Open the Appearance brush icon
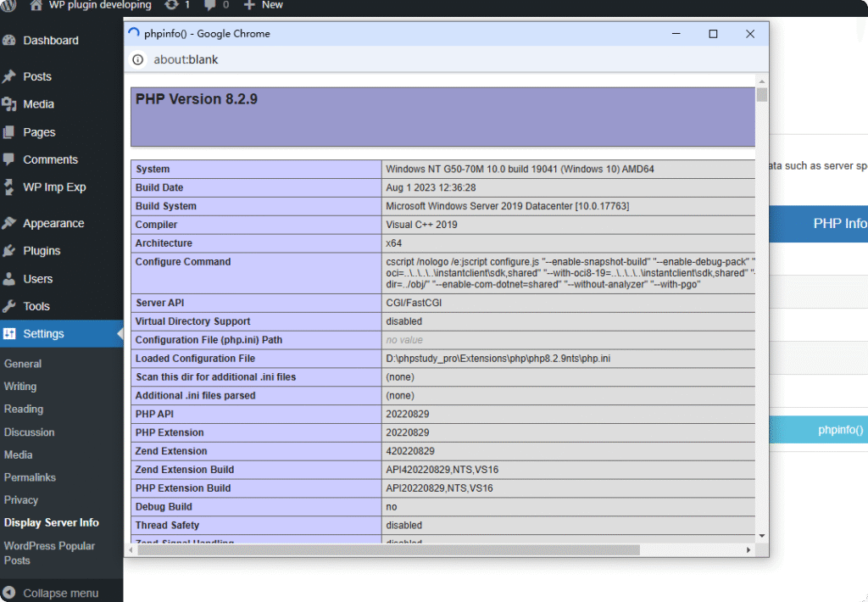 9,224
